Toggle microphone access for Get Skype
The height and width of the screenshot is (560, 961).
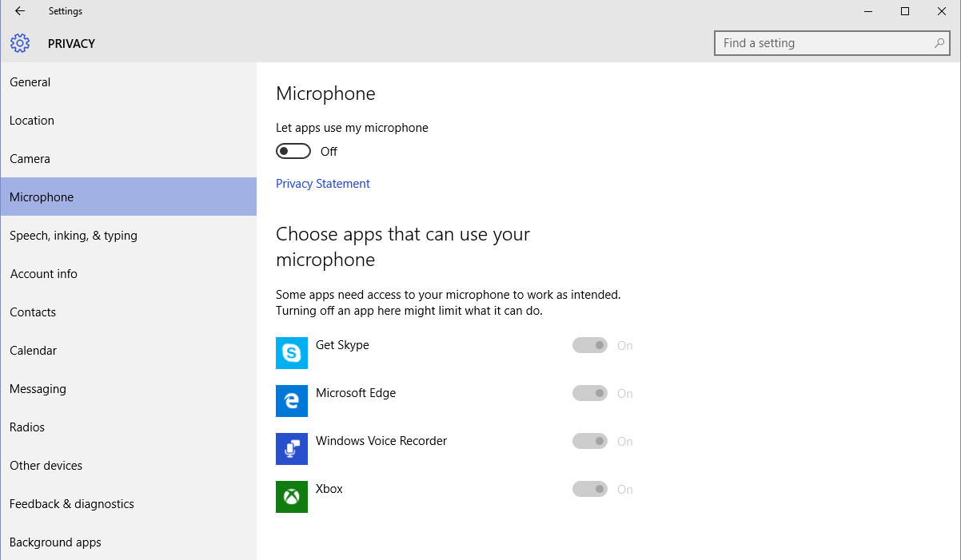[x=590, y=346]
